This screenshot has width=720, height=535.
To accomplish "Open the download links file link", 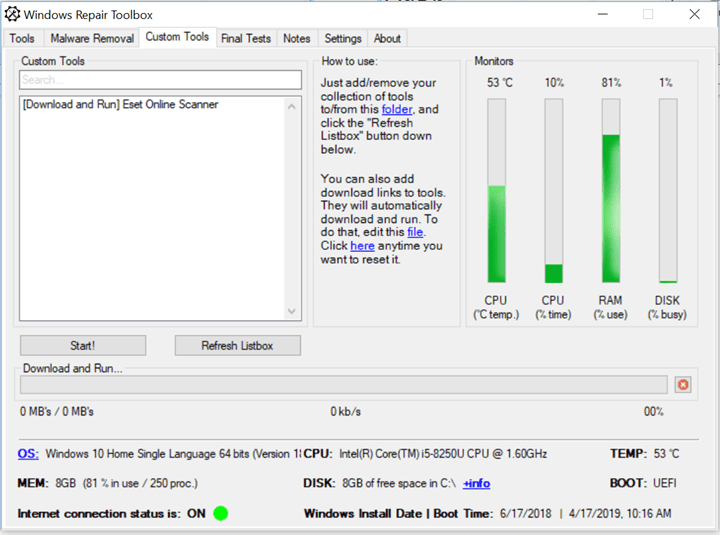I will point(415,232).
